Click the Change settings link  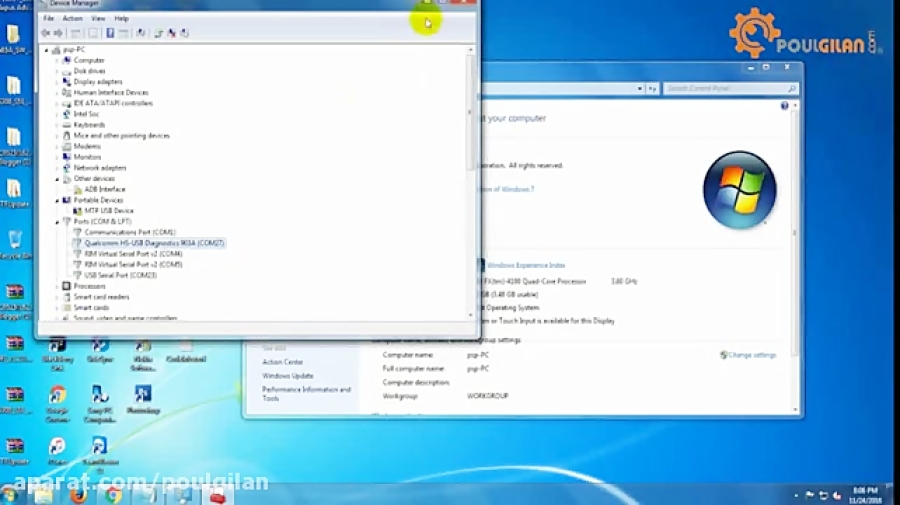pos(751,355)
